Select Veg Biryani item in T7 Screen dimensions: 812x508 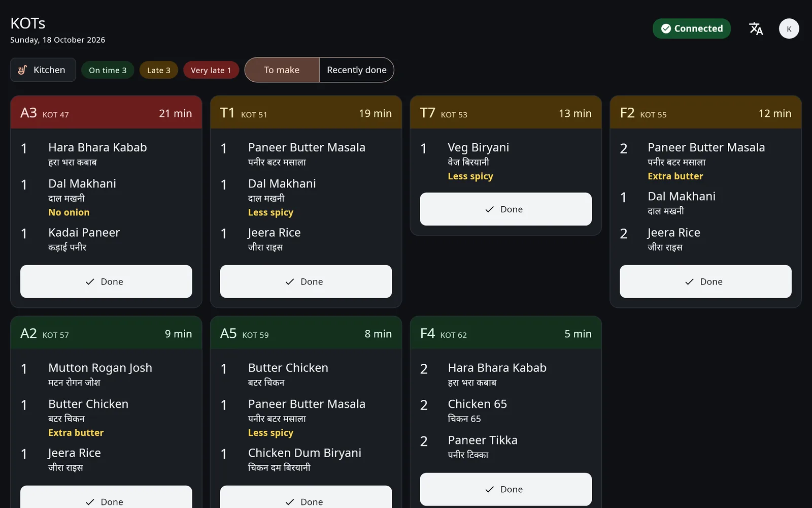click(478, 148)
